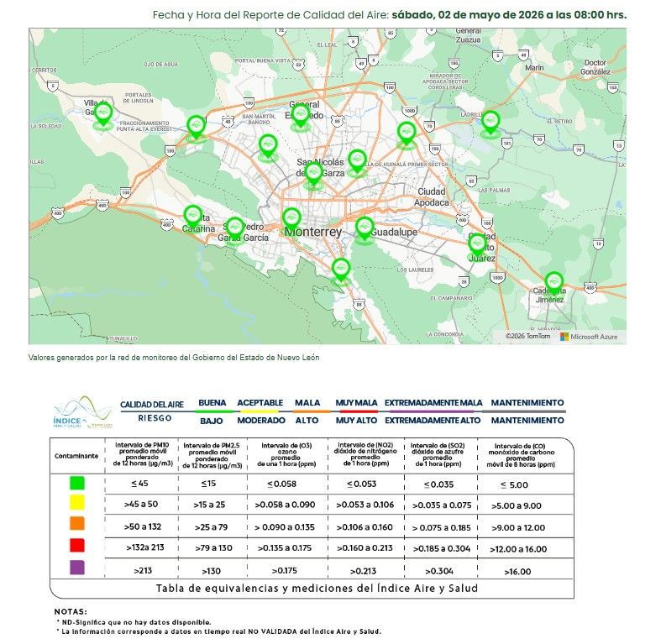Click the Doctor González map label
Screen dimensions: 661x644
click(x=595, y=67)
